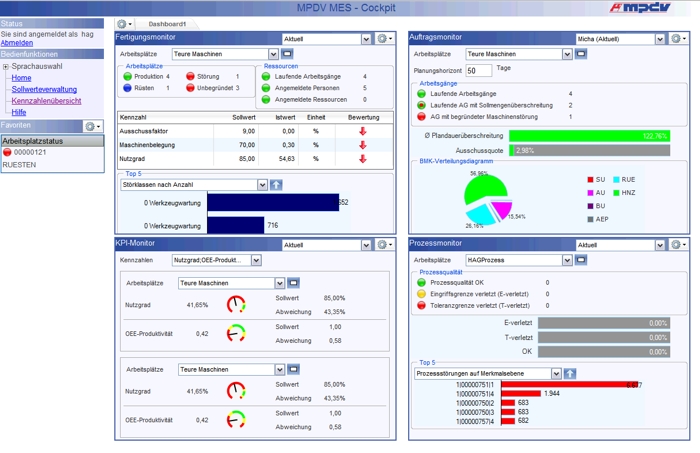Click the Werkzeugwartung bar with value 716
The image size is (700, 453).
[236, 225]
